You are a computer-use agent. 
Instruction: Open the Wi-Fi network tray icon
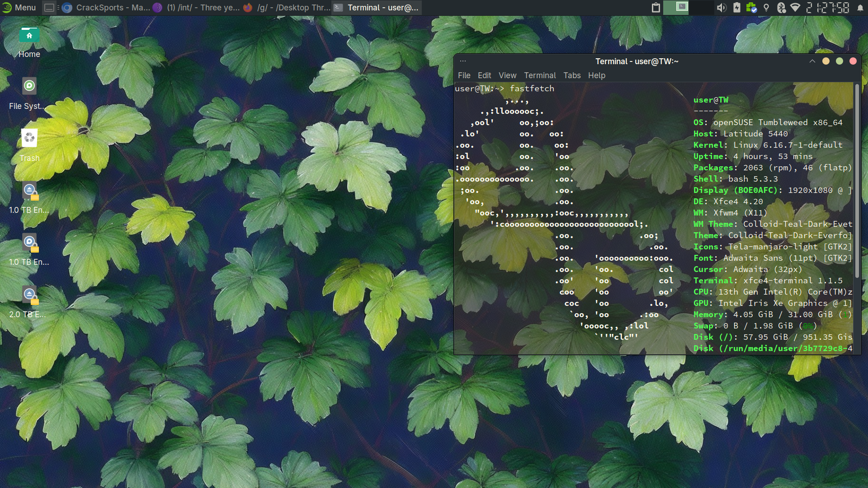(795, 8)
